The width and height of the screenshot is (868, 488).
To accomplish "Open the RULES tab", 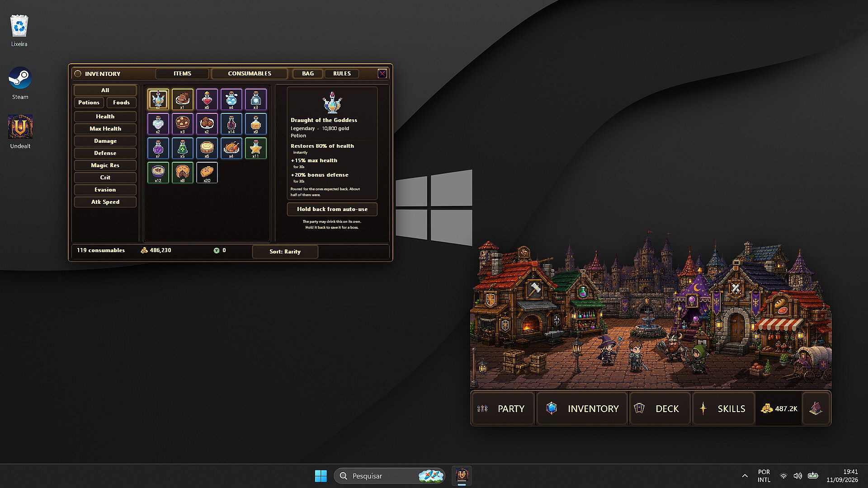I will point(342,74).
